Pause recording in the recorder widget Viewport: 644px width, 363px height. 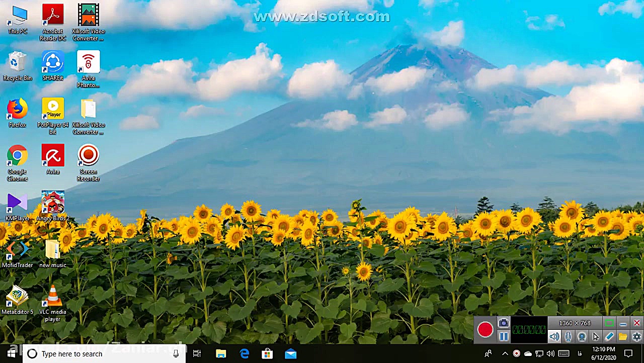504,337
